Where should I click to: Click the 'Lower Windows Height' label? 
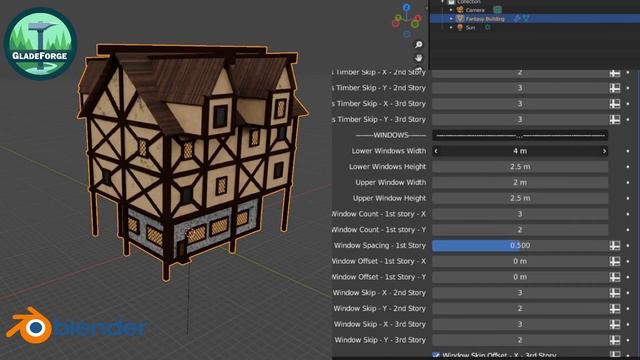387,167
